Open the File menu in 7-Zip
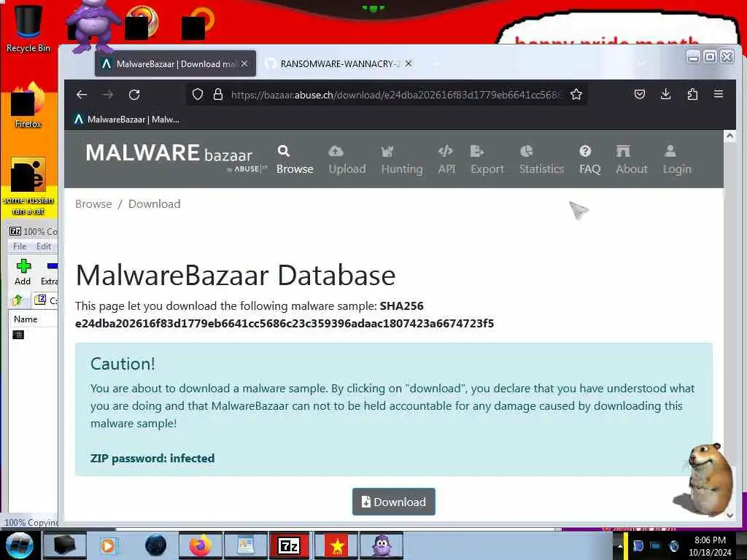 (20, 246)
